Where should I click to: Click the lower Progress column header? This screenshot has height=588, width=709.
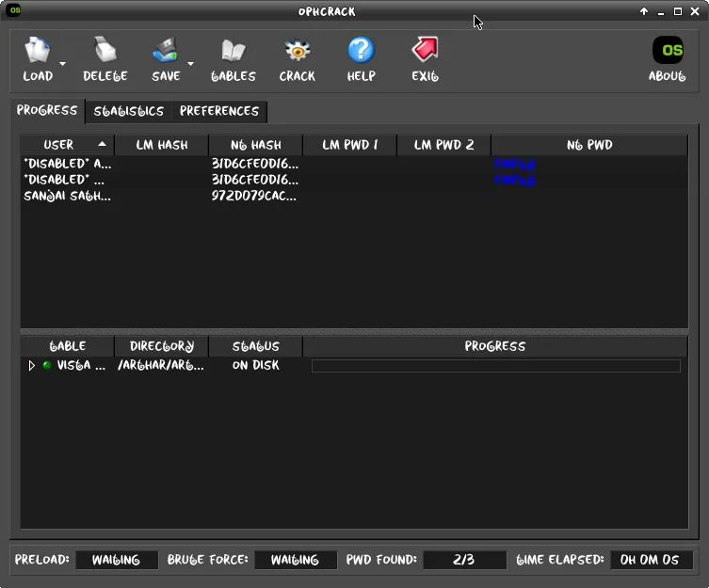coord(495,346)
